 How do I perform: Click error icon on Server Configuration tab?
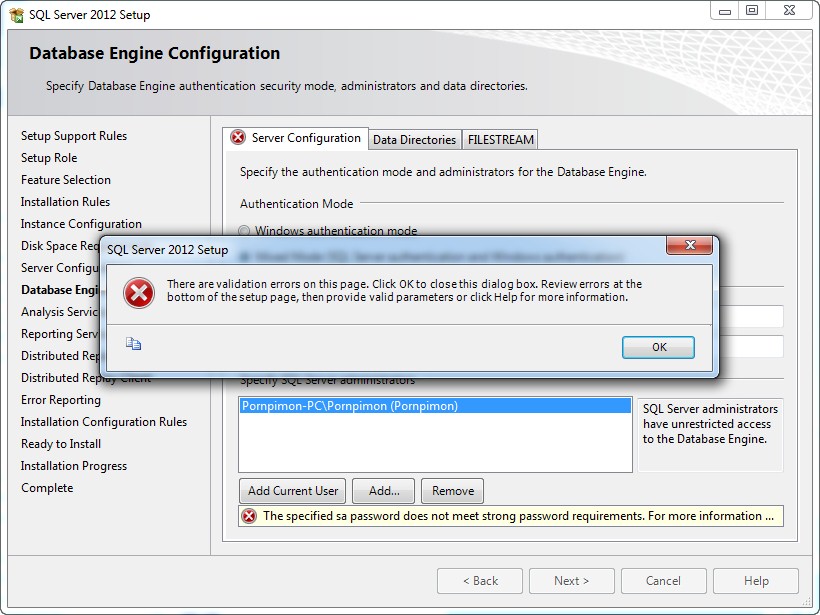[238, 138]
